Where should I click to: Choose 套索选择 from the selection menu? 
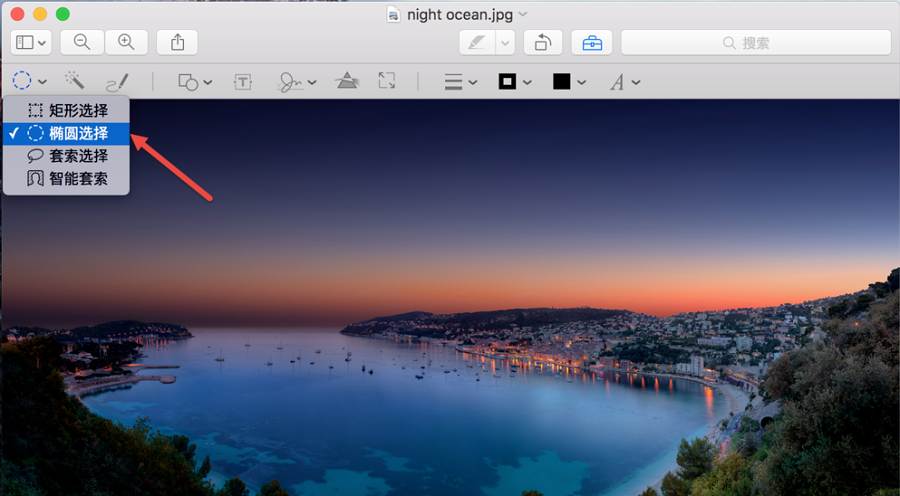point(66,156)
